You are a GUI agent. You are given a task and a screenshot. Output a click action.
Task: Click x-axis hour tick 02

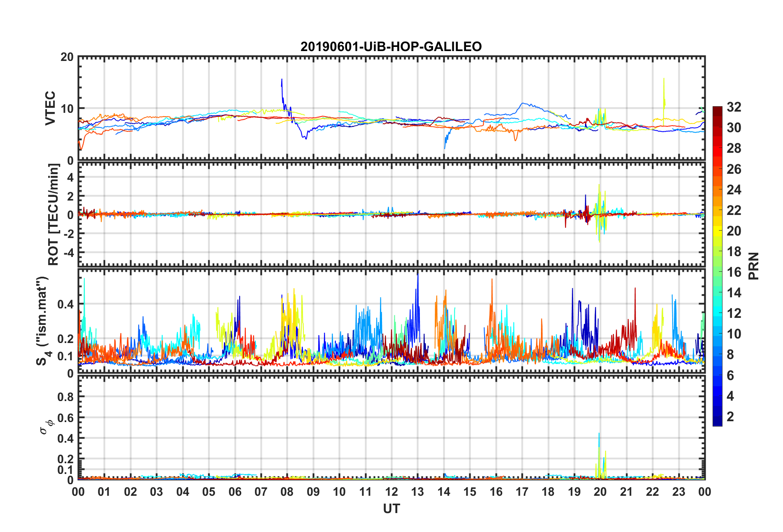(130, 492)
